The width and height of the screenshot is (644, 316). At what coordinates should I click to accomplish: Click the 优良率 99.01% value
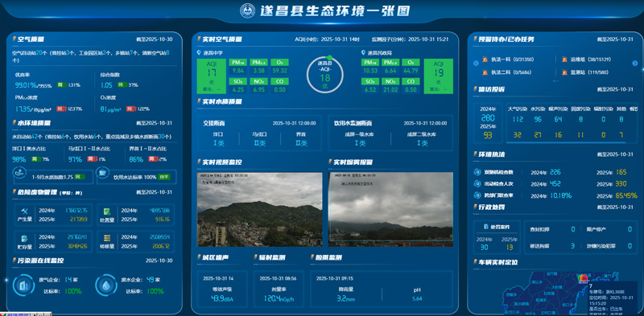click(25, 85)
